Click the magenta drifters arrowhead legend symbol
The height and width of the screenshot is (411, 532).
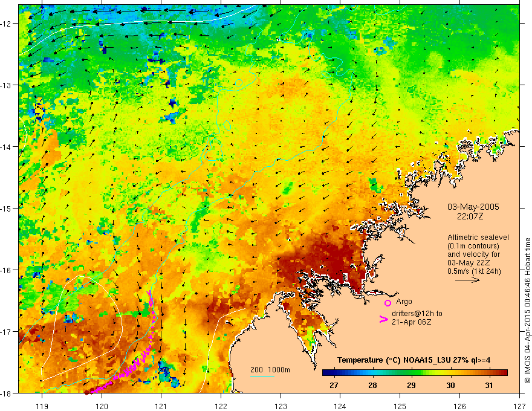pyautogui.click(x=383, y=319)
